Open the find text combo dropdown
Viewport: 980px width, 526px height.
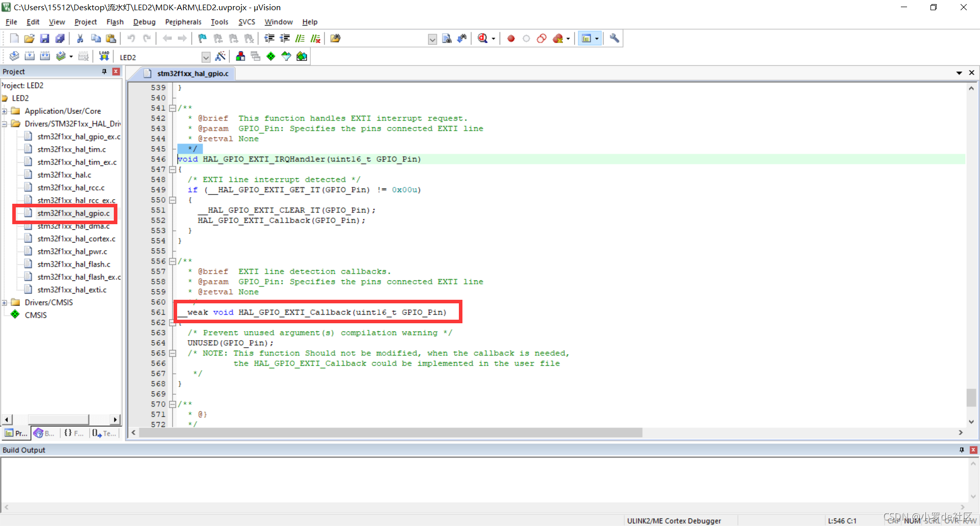tap(432, 39)
